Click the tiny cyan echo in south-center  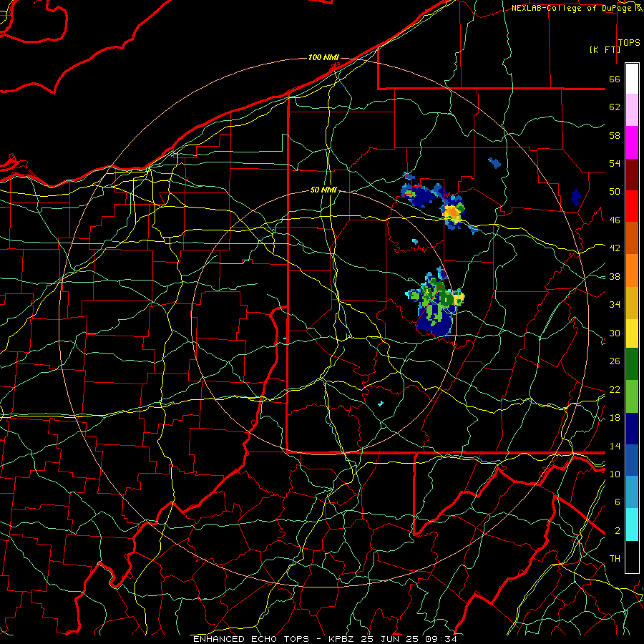(x=381, y=404)
